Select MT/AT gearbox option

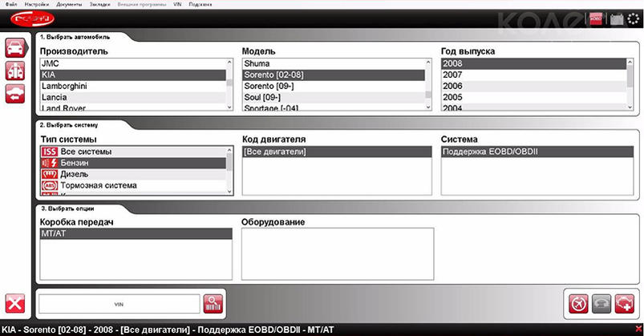pyautogui.click(x=136, y=233)
